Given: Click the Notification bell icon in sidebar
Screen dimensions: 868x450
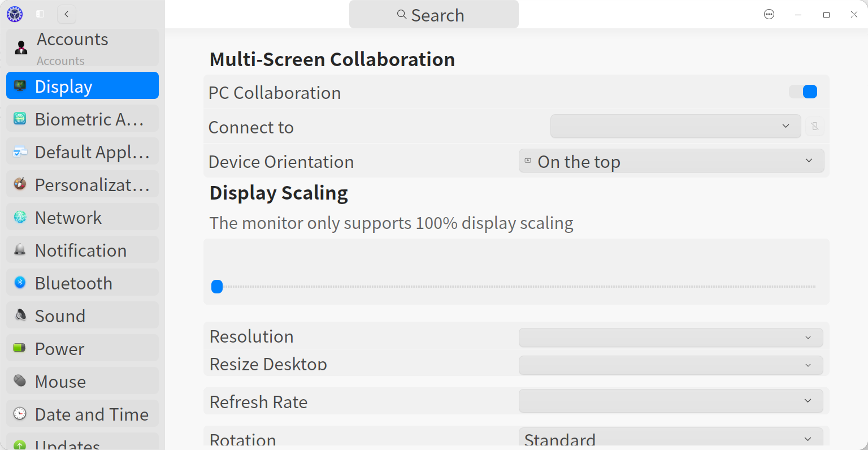Looking at the screenshot, I should click(x=20, y=249).
